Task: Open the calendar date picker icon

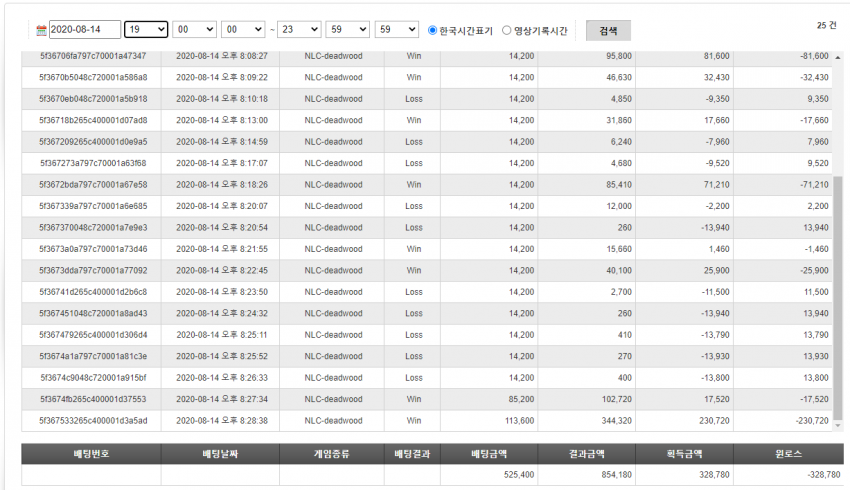Action: coord(41,30)
